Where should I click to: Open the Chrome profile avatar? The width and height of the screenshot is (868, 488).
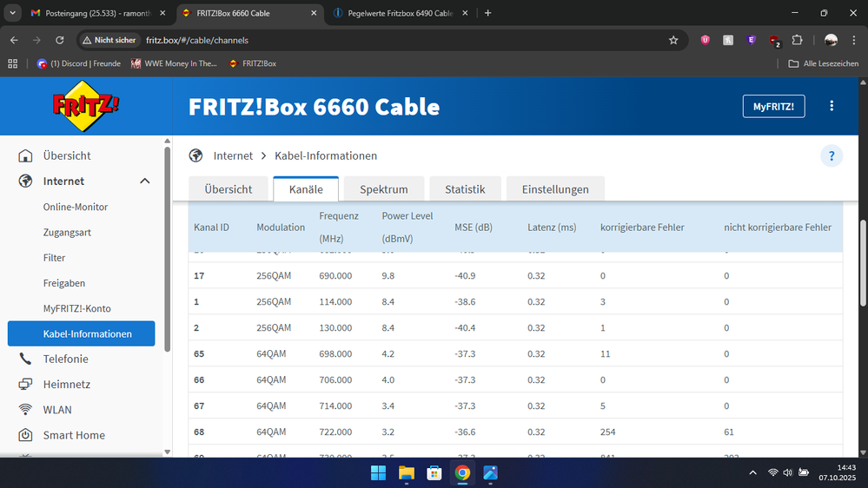click(x=831, y=40)
